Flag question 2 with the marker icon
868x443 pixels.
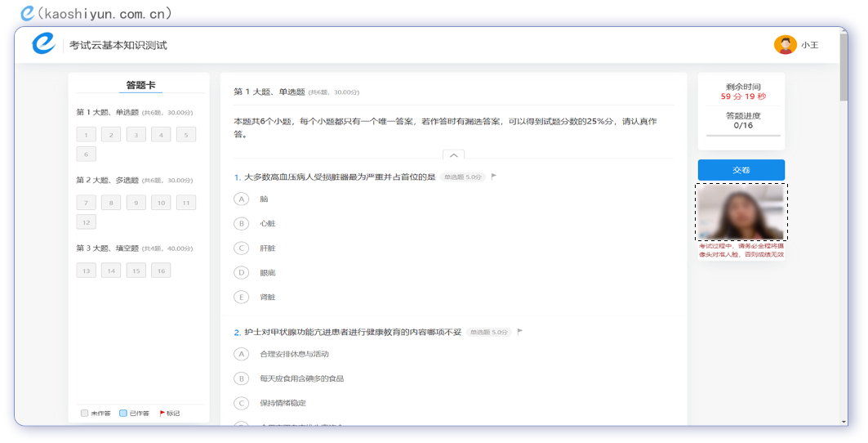[x=520, y=332]
